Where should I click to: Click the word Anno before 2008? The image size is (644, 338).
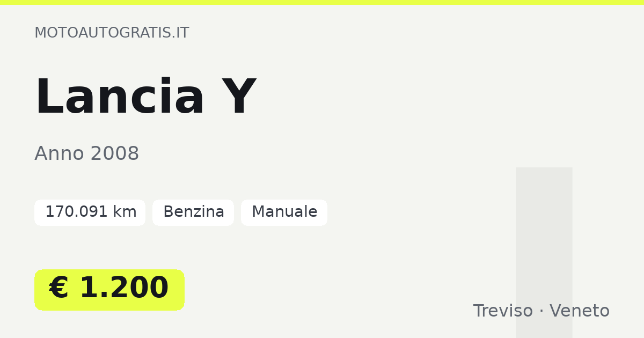pos(60,154)
